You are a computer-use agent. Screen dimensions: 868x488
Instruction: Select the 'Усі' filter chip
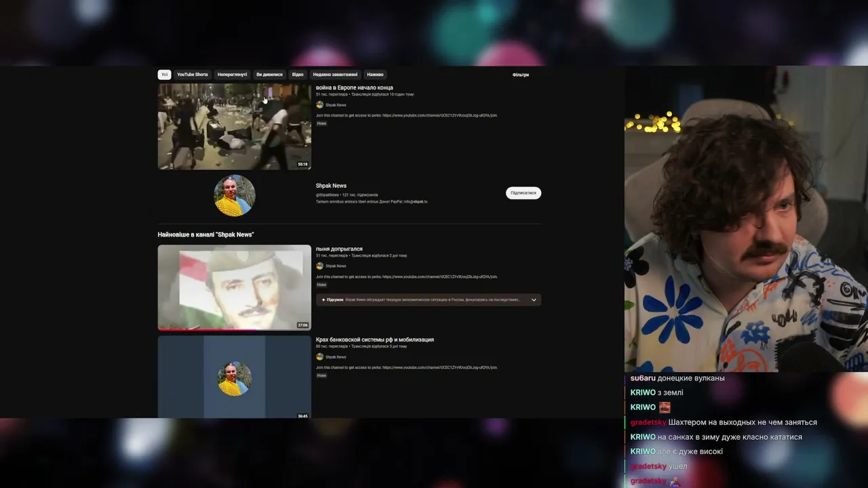(164, 75)
